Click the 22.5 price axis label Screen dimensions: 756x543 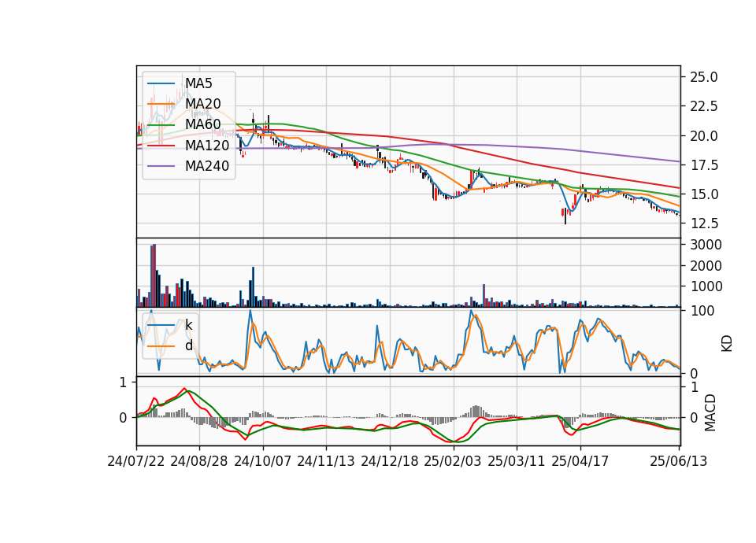pyautogui.click(x=704, y=106)
